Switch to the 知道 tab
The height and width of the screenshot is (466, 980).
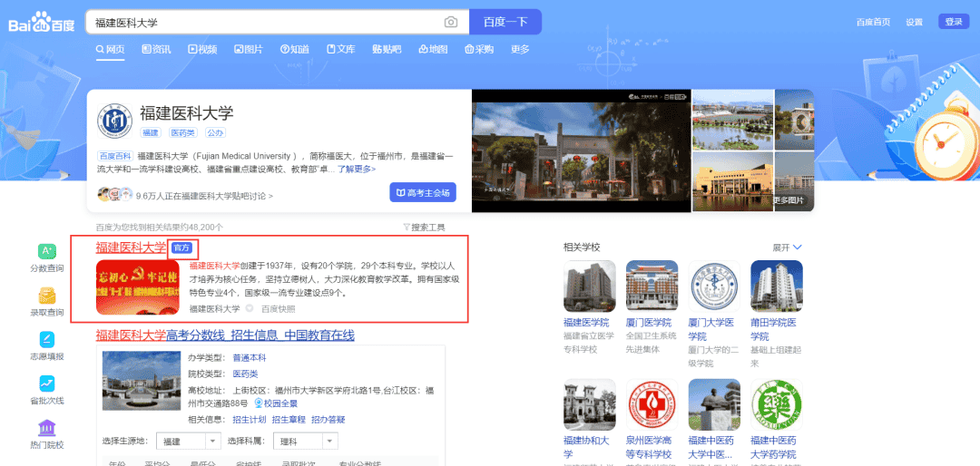[294, 49]
